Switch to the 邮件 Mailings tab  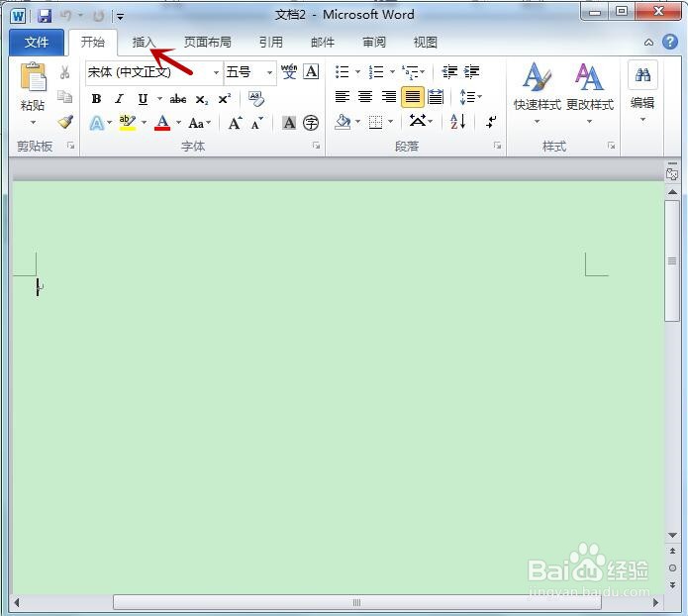point(323,43)
